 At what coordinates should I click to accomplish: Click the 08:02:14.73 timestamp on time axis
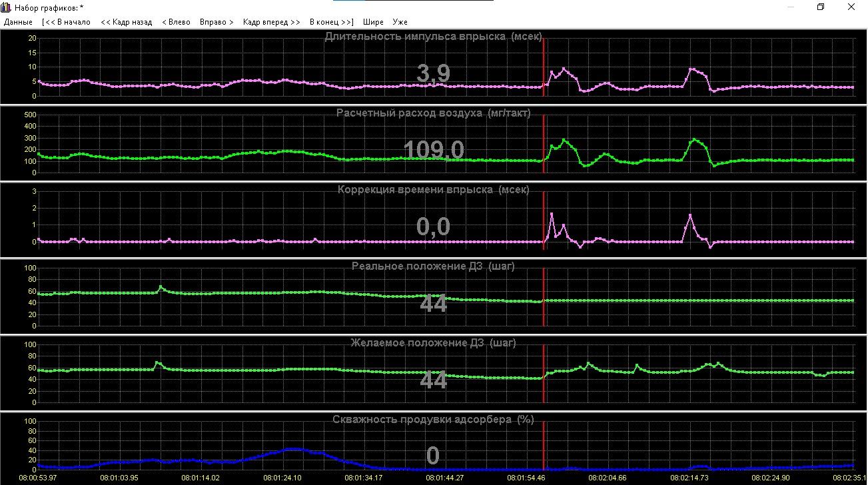click(690, 478)
